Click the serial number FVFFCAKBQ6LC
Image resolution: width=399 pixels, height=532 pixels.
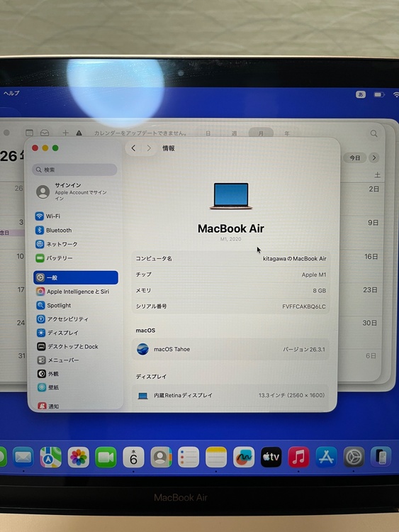click(x=304, y=306)
